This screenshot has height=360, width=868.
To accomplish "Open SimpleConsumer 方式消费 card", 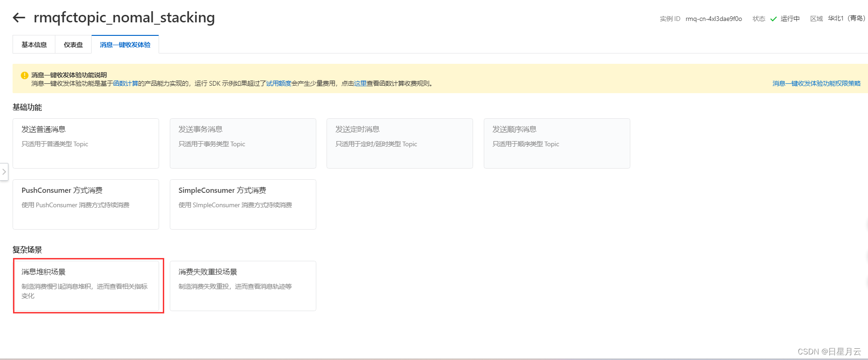I will click(243, 204).
